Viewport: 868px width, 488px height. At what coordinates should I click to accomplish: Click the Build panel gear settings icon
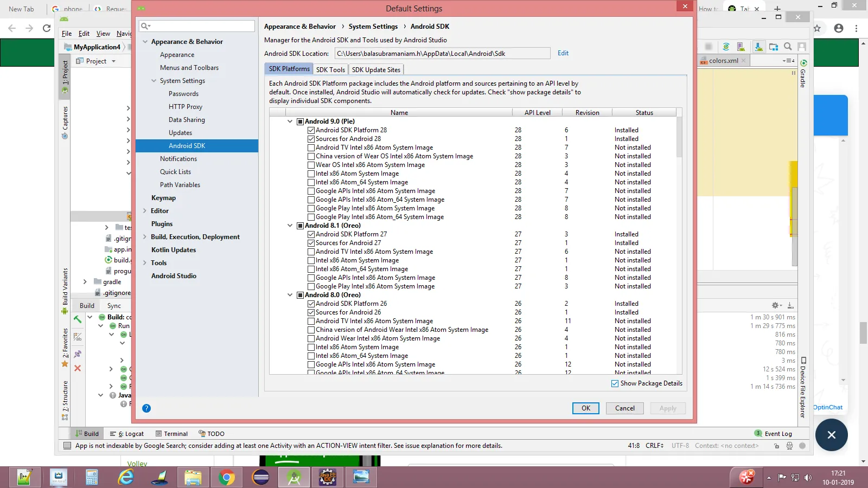[x=776, y=305]
